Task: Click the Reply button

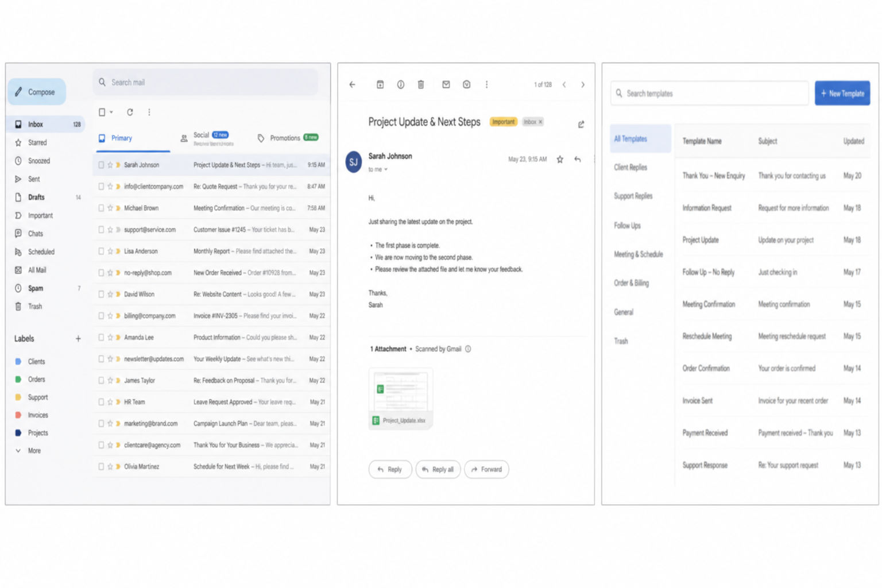Action: pyautogui.click(x=390, y=470)
